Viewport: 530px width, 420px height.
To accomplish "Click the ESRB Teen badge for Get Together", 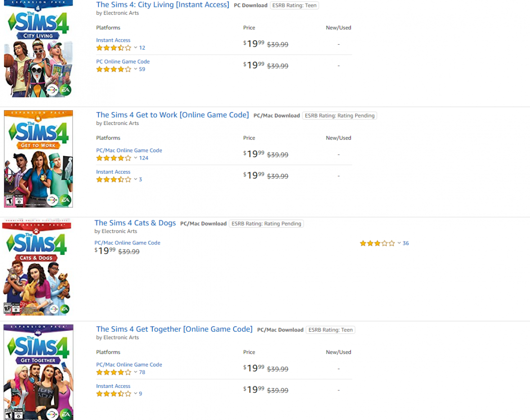I will tap(330, 329).
